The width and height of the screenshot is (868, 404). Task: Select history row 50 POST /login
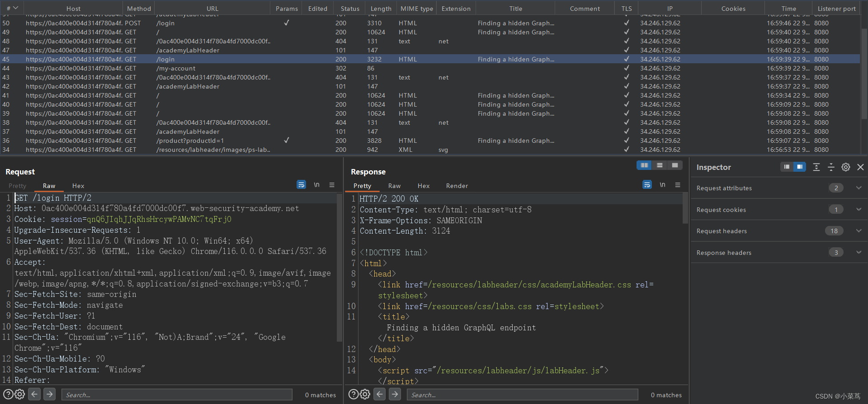coord(430,23)
